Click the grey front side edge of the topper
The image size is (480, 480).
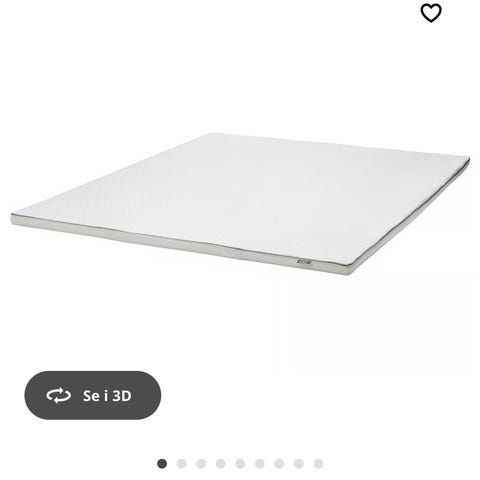pos(180,243)
